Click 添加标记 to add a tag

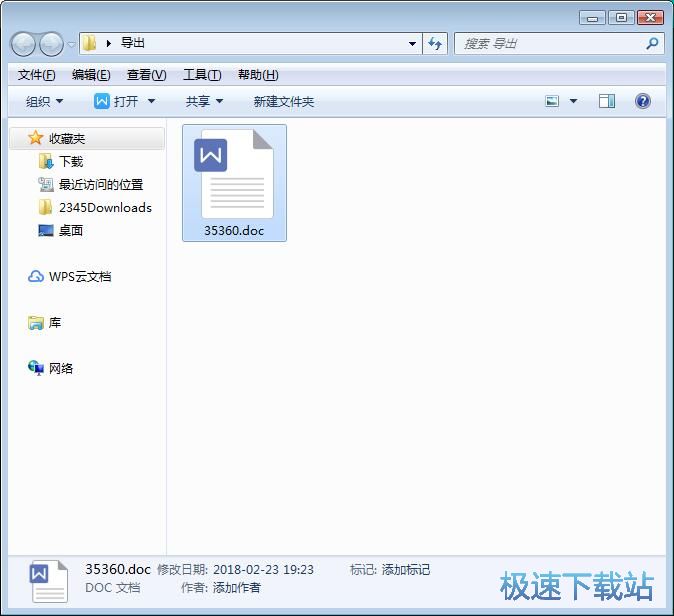tap(406, 570)
